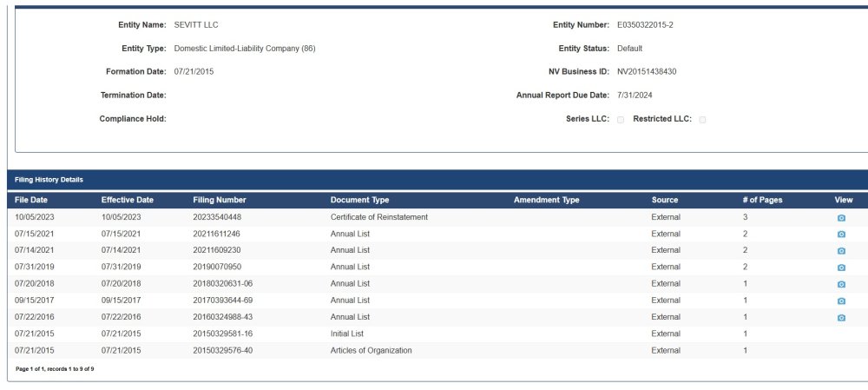This screenshot has width=868, height=390.
Task: View the 09/15/2017 Annual List document
Action: (x=840, y=301)
